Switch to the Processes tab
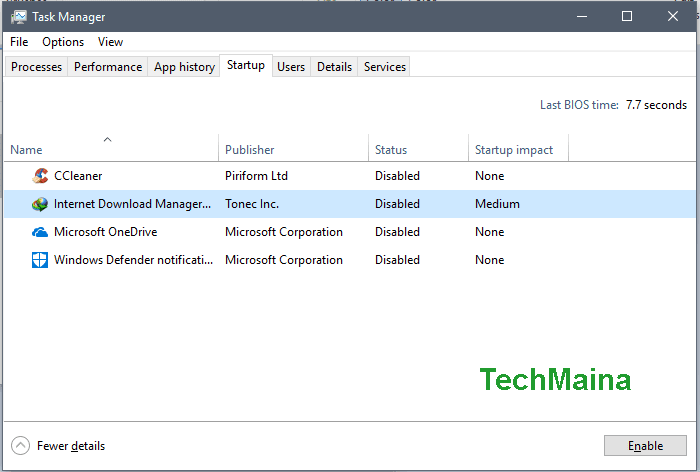 click(x=36, y=67)
